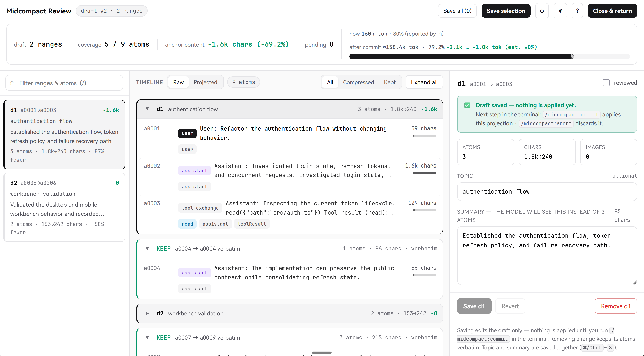This screenshot has width=644, height=356.
Task: Collapse the d1 authentication flow group
Action: click(147, 109)
